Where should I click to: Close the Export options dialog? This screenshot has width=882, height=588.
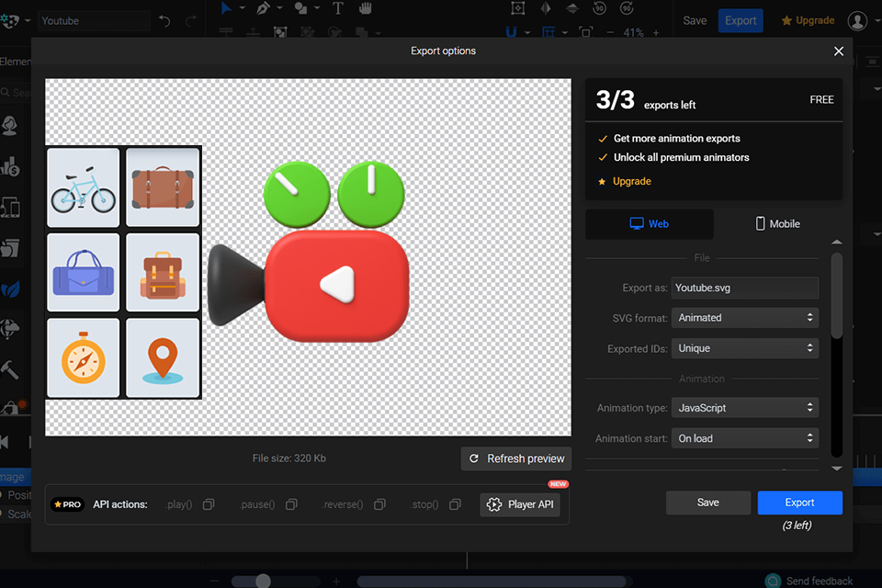[x=838, y=51]
